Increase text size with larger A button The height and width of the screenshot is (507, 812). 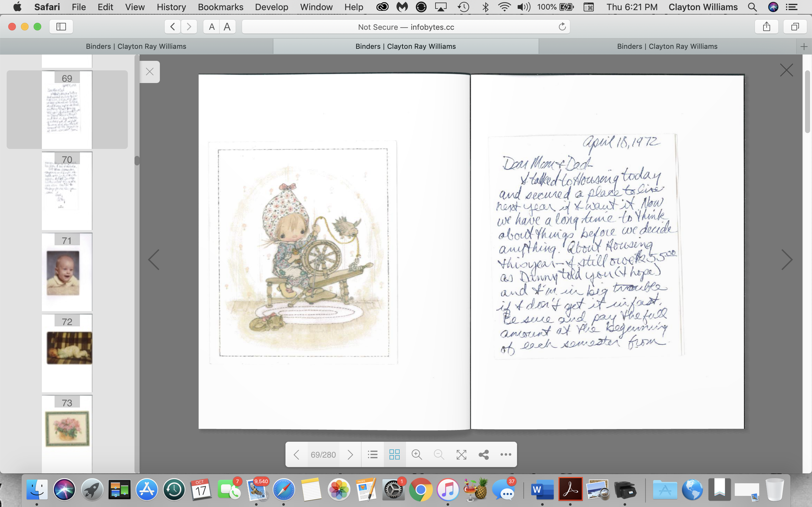(227, 27)
